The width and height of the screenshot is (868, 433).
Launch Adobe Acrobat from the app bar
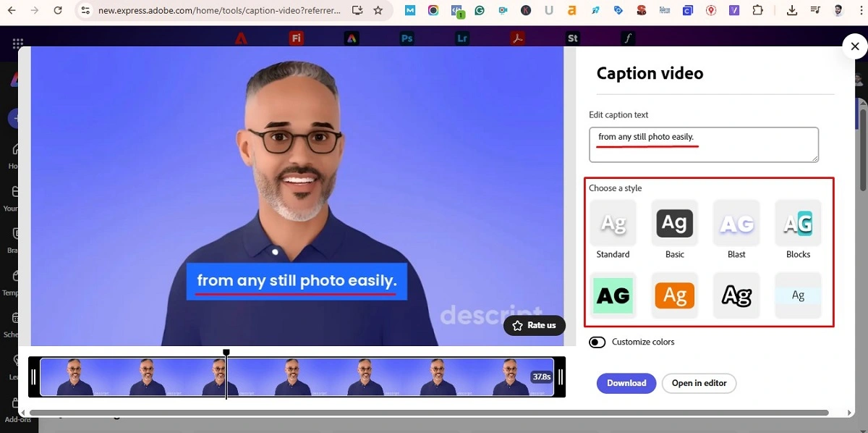[x=517, y=37]
